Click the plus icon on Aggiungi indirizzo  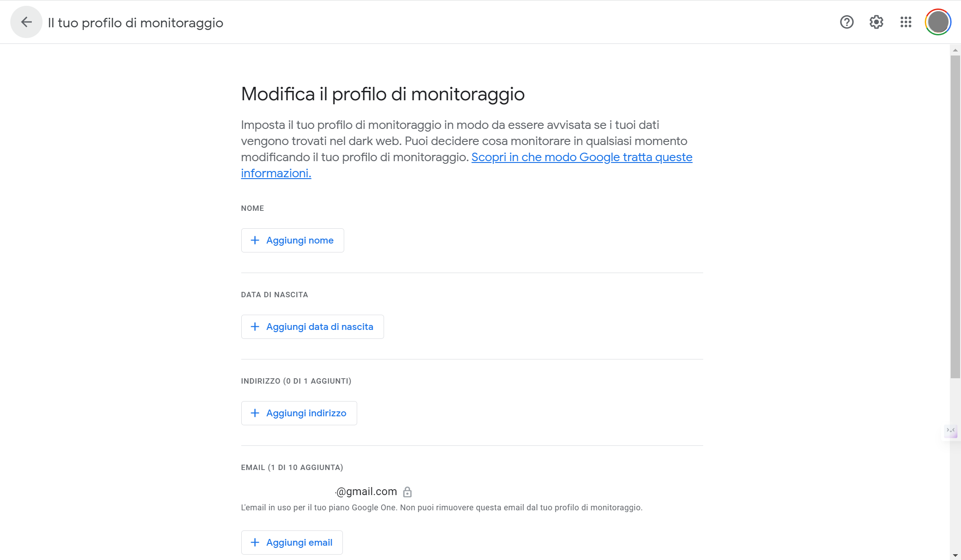click(255, 413)
